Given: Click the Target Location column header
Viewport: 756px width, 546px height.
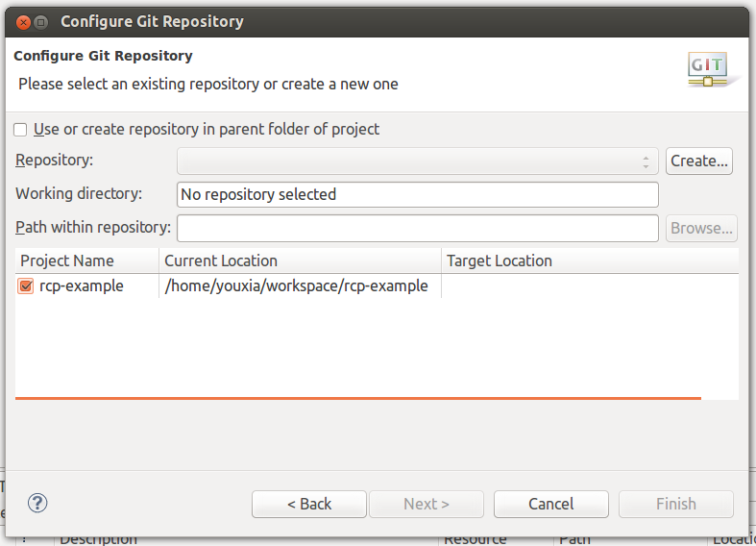Looking at the screenshot, I should [590, 261].
